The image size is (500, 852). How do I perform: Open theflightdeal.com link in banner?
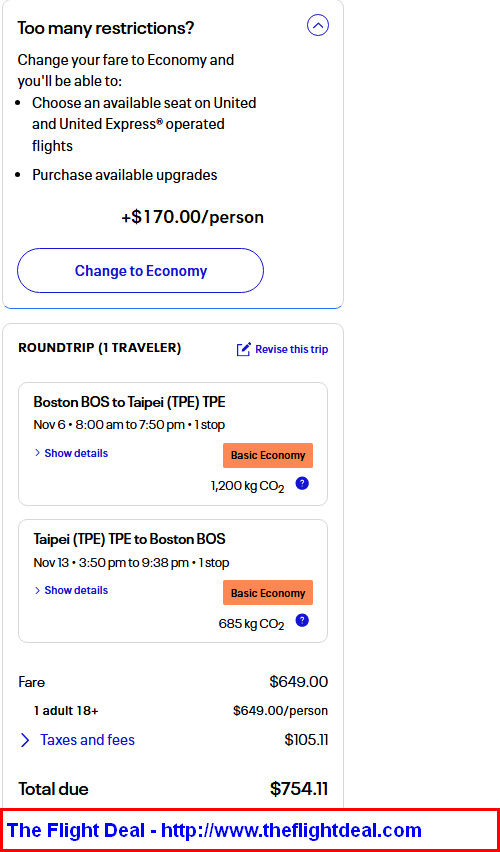coord(291,830)
